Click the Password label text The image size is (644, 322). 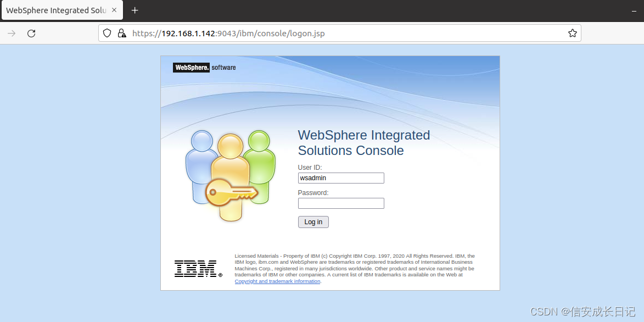point(313,192)
